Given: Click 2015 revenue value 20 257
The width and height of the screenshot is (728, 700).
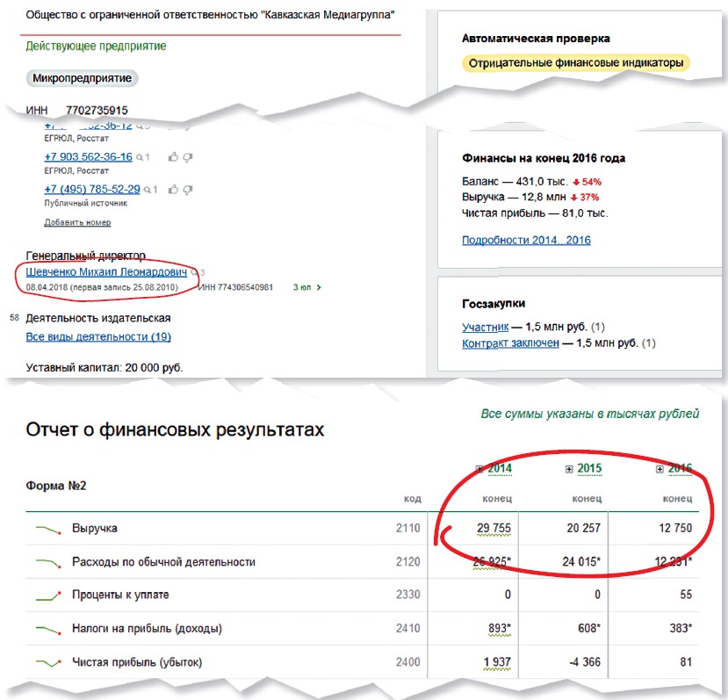Looking at the screenshot, I should pos(584,529).
